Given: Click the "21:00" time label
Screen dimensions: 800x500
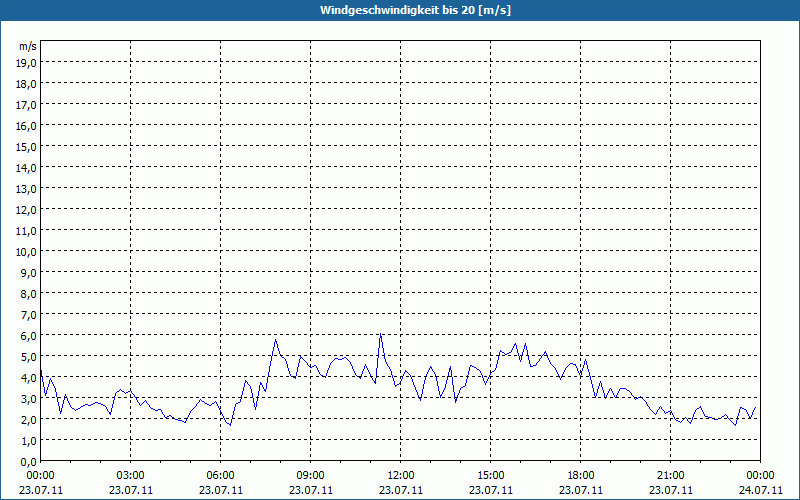Looking at the screenshot, I should (x=670, y=476).
